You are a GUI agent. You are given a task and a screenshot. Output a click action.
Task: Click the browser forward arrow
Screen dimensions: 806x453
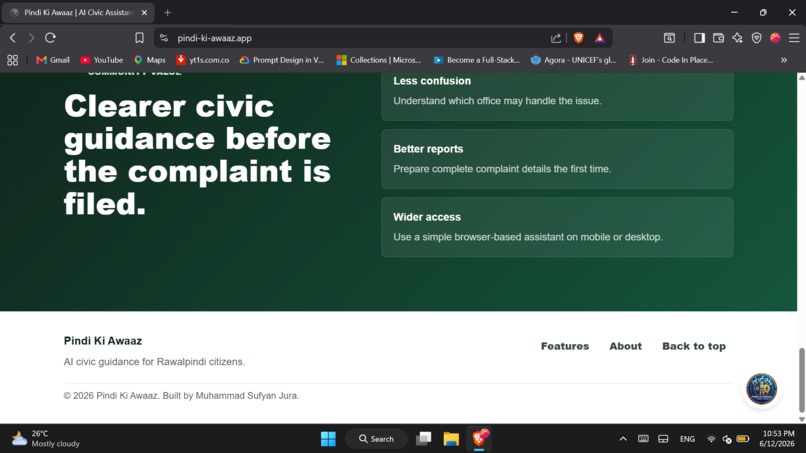(x=31, y=38)
